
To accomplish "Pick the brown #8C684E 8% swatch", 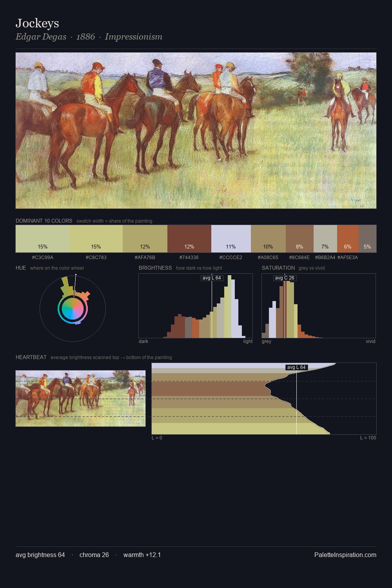I will click(x=299, y=239).
